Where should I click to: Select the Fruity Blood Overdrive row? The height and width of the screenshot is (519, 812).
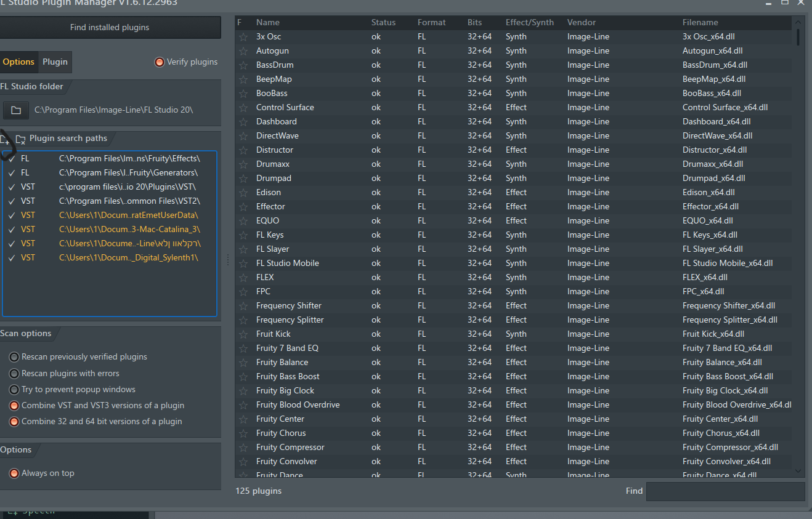tap(514, 405)
